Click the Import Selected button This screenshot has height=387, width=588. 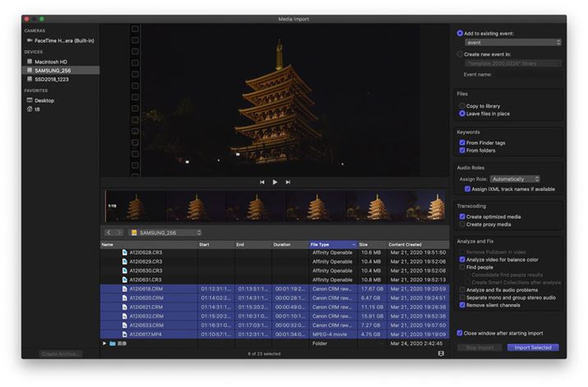coord(532,347)
